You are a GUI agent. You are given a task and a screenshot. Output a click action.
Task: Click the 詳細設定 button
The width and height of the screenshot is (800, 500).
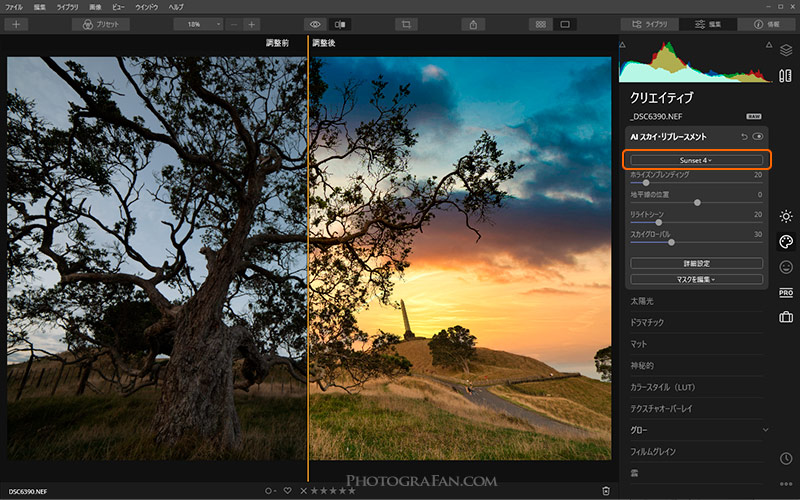click(696, 263)
